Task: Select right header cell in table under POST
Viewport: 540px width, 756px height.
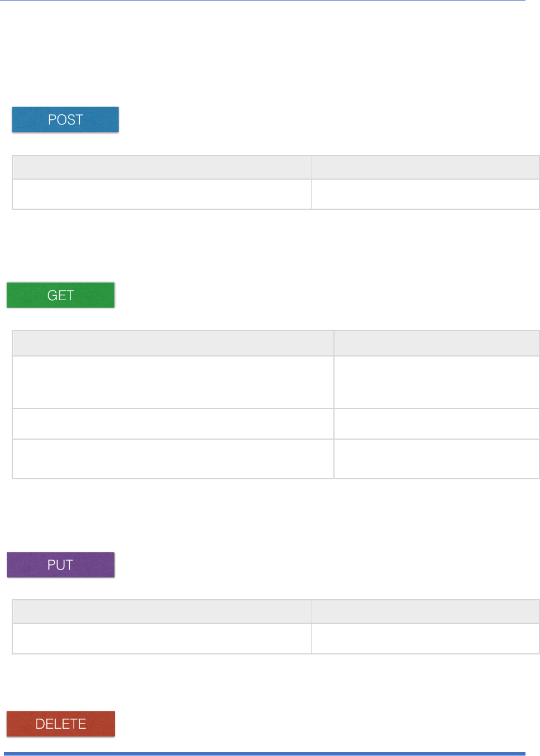Action: click(x=425, y=167)
